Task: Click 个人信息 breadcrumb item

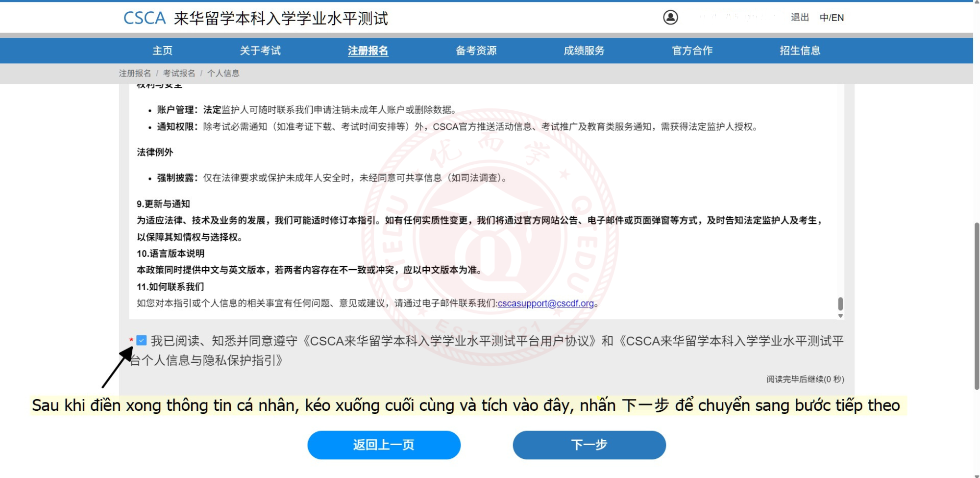Action: [x=223, y=73]
